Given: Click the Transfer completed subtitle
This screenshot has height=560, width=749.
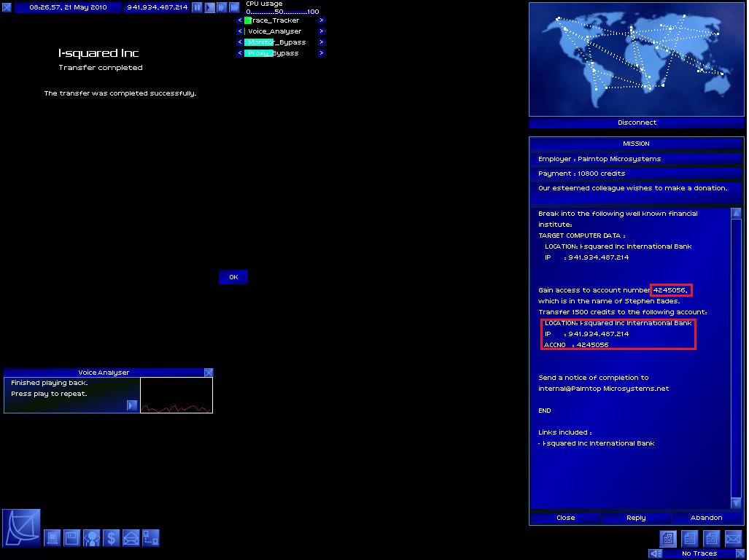Looking at the screenshot, I should 101,68.
